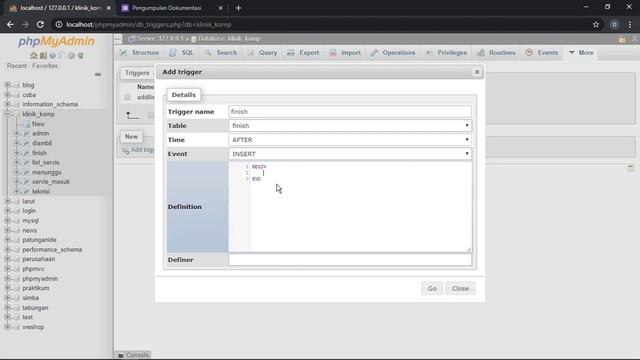640x360 pixels.
Task: Open the documentation icon in sidebar
Action: point(53,56)
